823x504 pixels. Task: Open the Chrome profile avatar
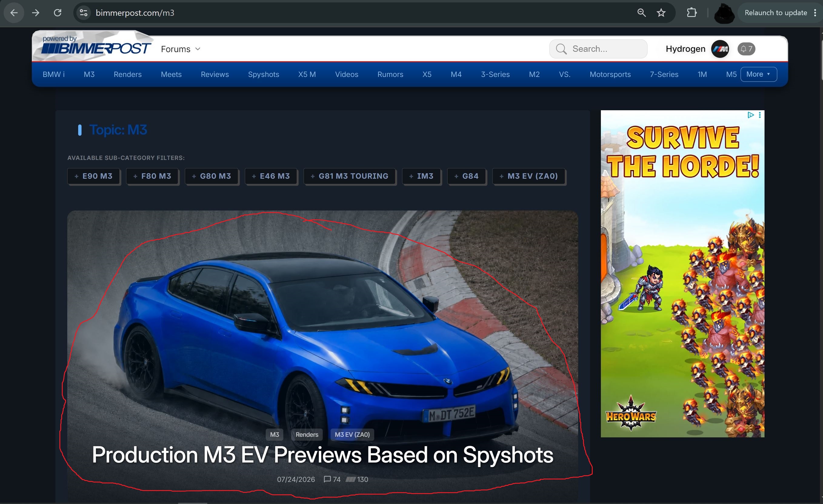click(724, 13)
